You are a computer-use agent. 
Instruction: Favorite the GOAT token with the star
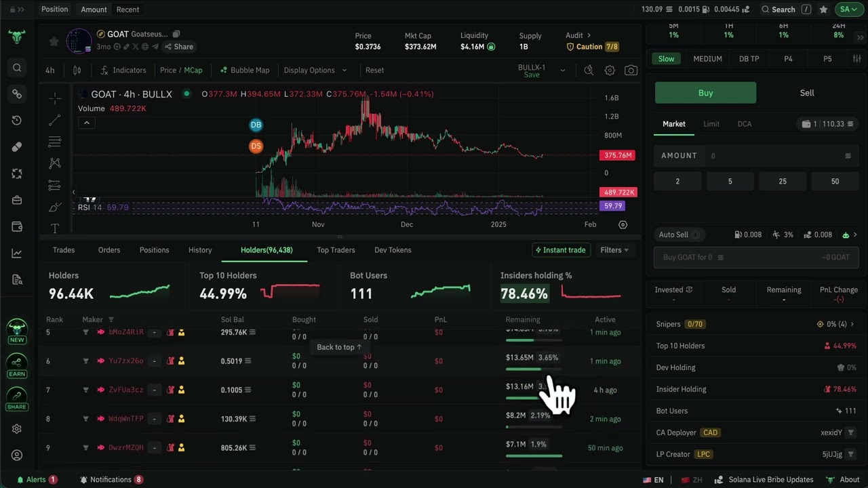tap(54, 41)
